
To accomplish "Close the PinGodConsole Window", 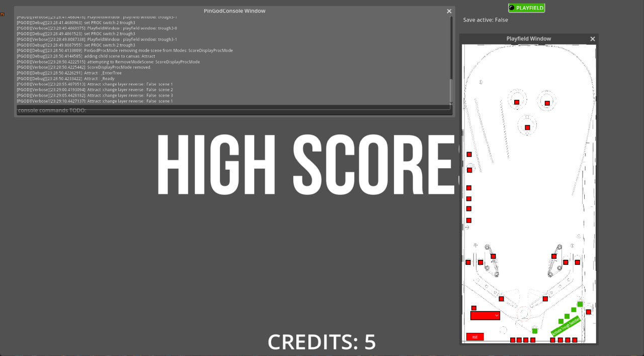I will [x=449, y=11].
